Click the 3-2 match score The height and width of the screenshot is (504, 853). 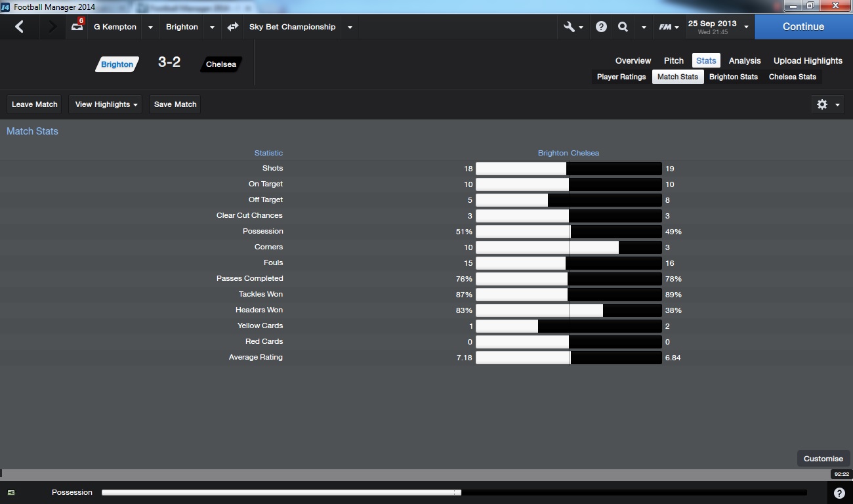tap(169, 62)
